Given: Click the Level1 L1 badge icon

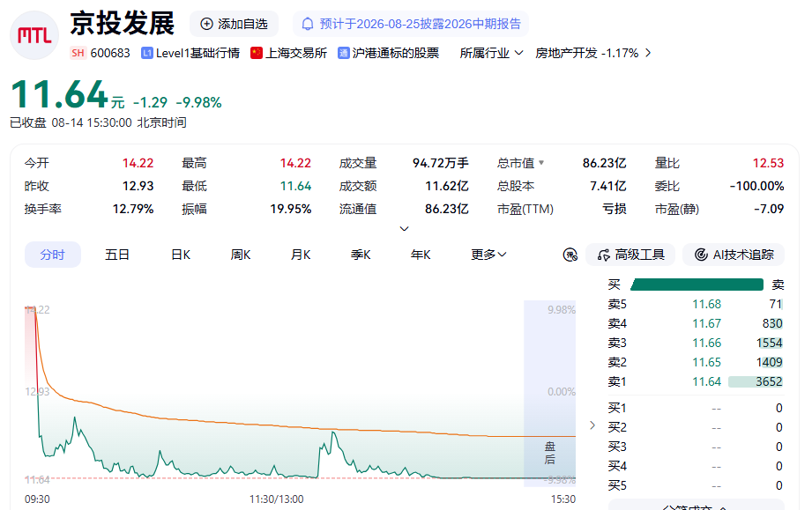Looking at the screenshot, I should click(147, 53).
